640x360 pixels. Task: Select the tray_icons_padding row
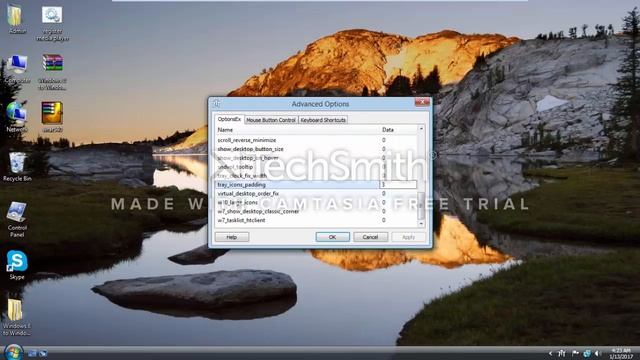[x=316, y=185]
